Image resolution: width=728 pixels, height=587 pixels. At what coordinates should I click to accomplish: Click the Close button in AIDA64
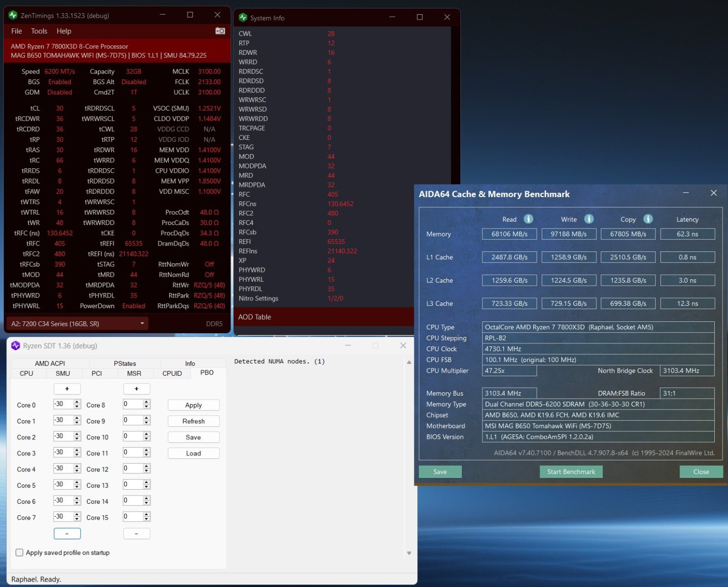[701, 472]
